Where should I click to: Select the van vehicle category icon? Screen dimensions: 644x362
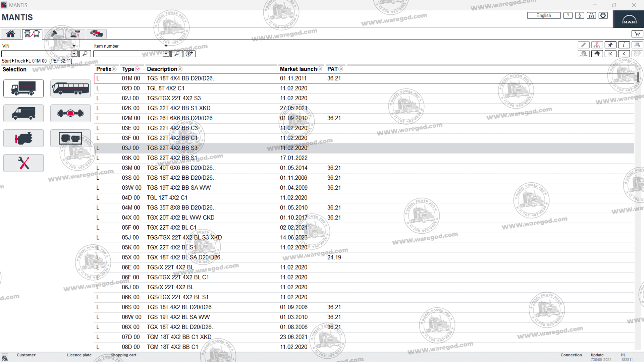tap(23, 113)
